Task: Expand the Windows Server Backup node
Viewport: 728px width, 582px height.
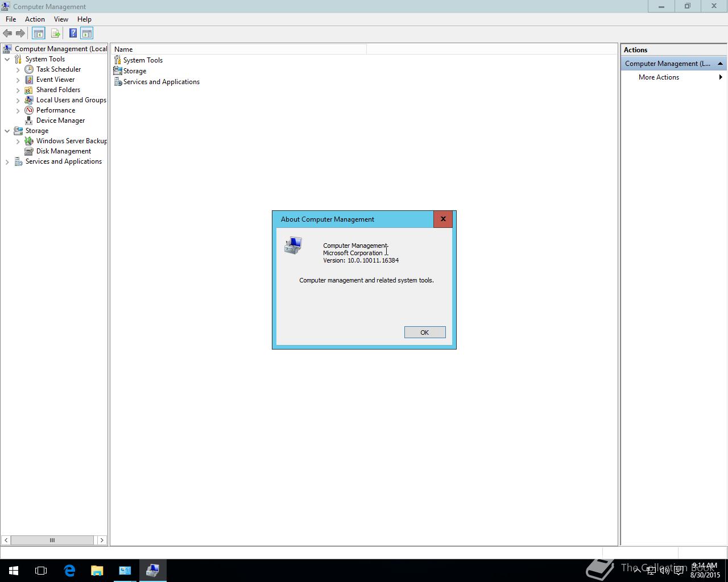Action: [x=18, y=141]
